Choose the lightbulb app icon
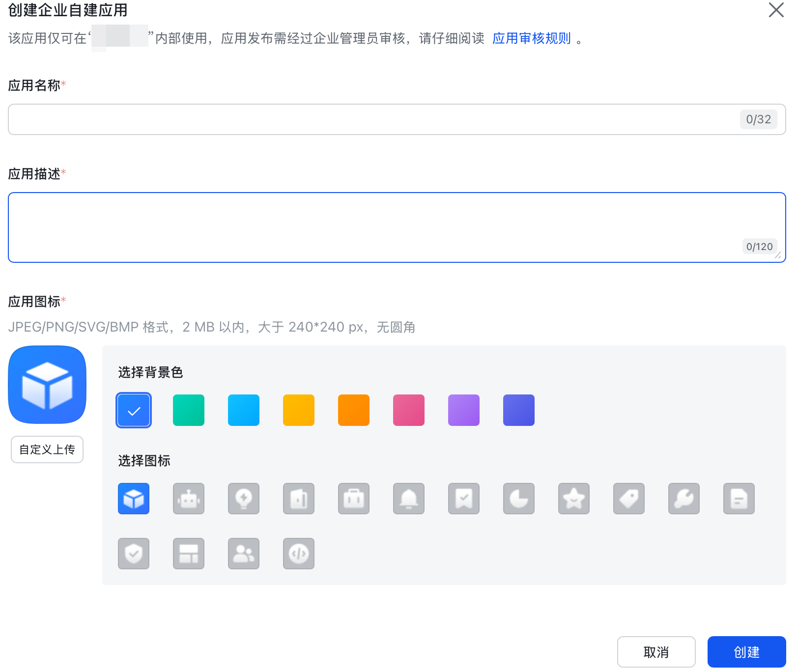 [x=244, y=499]
